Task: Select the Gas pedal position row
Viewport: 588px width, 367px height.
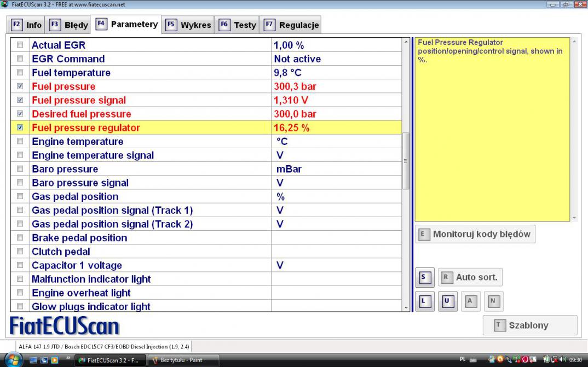Action: [75, 197]
